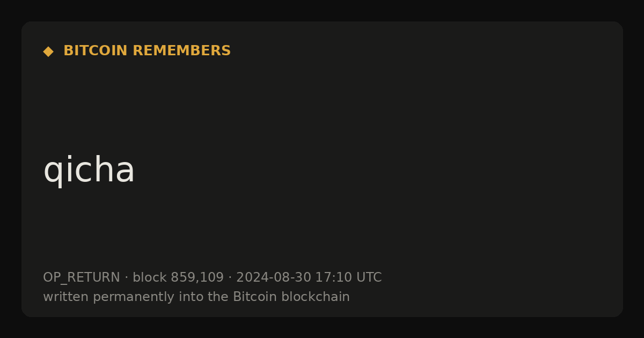Image resolution: width=644 pixels, height=338 pixels.
Task: Click the 2024-08-30 date
Action: click(x=274, y=278)
